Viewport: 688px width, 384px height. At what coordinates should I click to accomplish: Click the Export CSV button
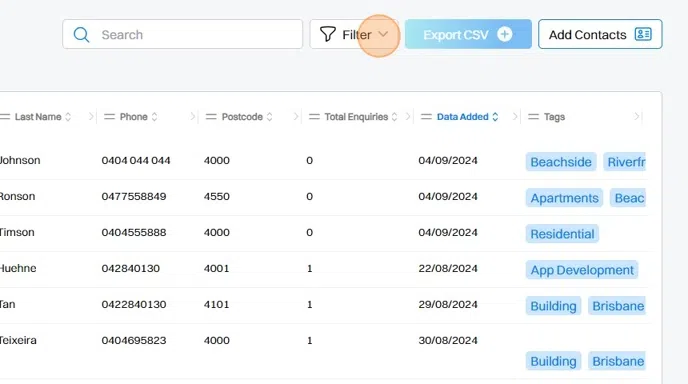pyautogui.click(x=468, y=34)
